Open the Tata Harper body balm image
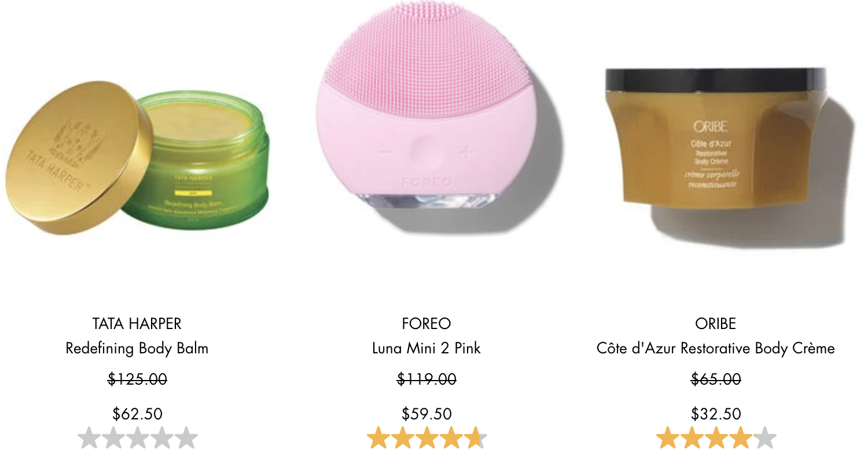This screenshot has height=475, width=868. point(137,158)
